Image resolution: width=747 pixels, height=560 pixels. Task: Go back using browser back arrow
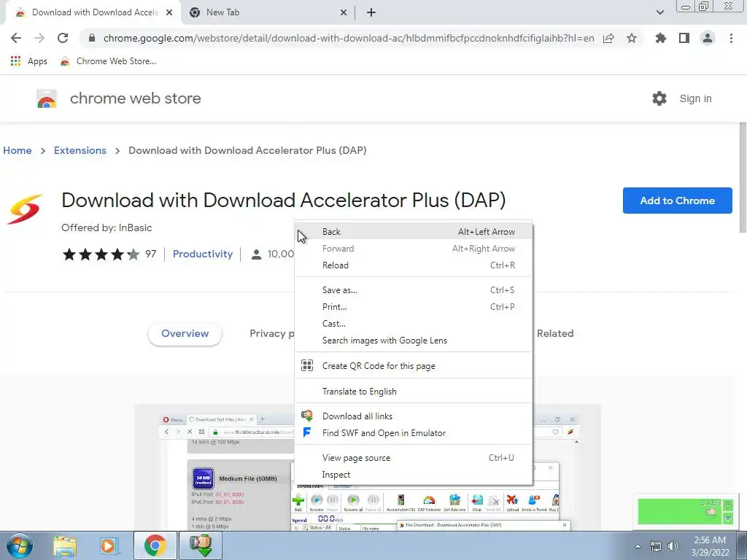[x=16, y=38]
